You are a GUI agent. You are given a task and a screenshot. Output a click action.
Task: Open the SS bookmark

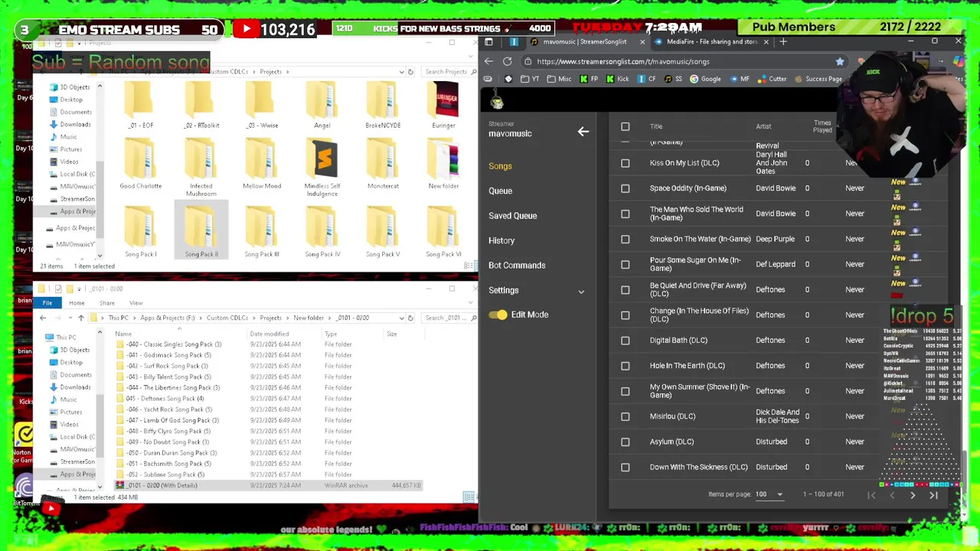[674, 79]
